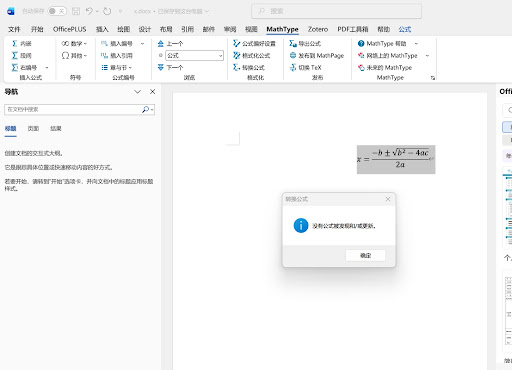
Task: Click Toggle TeX (切换 TeX)
Action: 305,68
